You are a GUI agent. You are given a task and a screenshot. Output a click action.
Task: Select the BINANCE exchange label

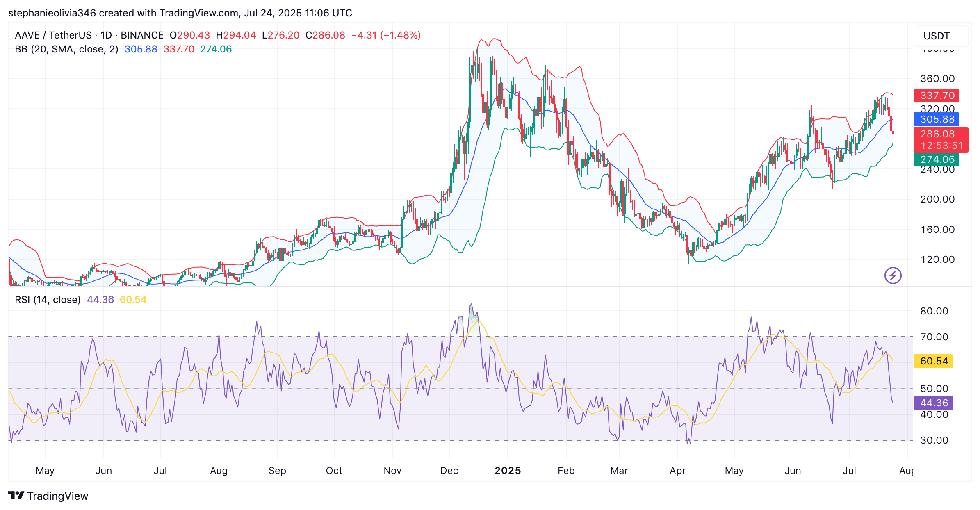141,35
